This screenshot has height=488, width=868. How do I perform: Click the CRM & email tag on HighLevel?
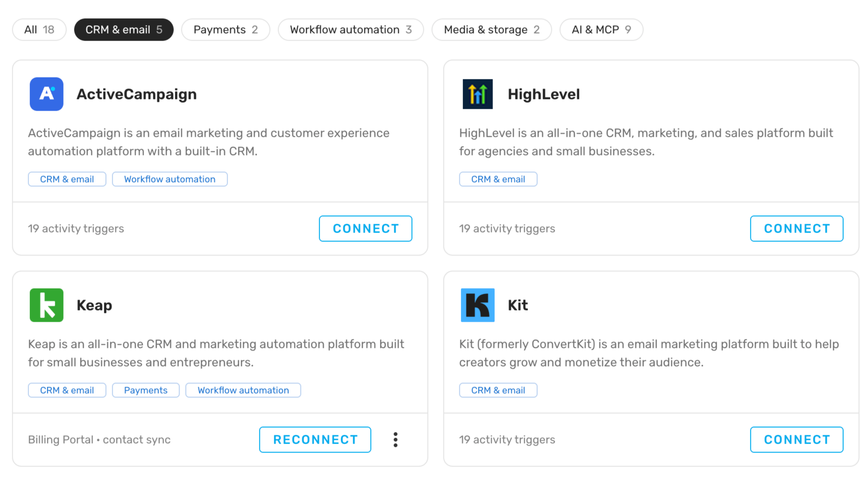point(498,179)
